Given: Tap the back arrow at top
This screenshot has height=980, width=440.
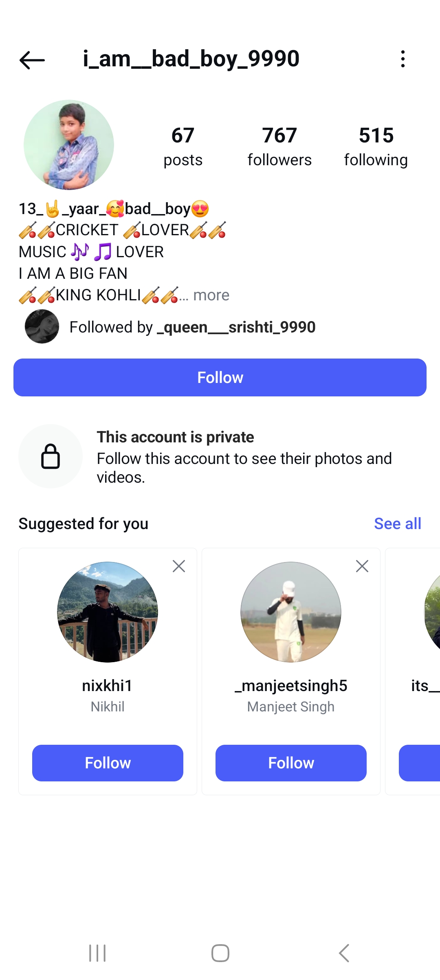Looking at the screenshot, I should 32,60.
